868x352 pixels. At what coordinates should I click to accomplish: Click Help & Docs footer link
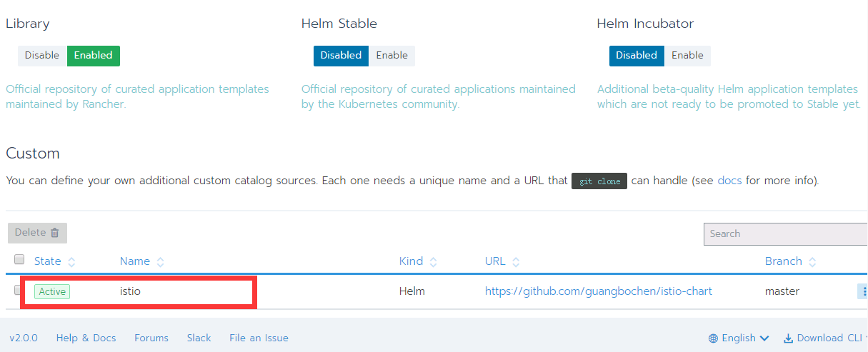pos(86,338)
